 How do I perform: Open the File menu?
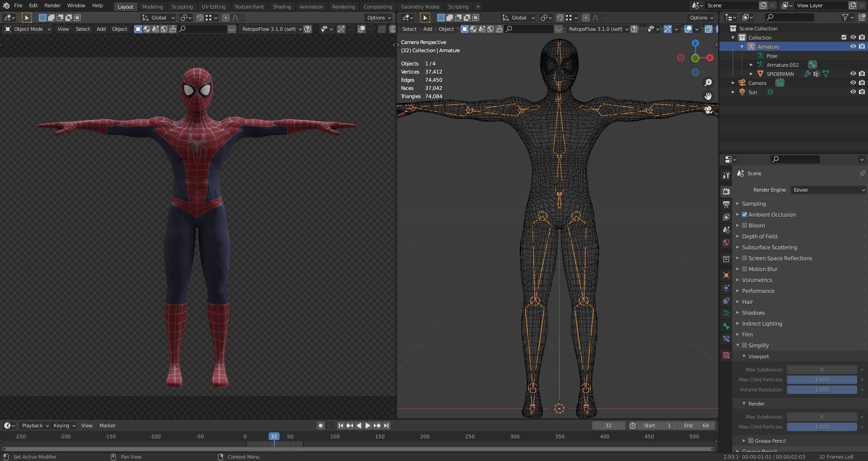18,5
